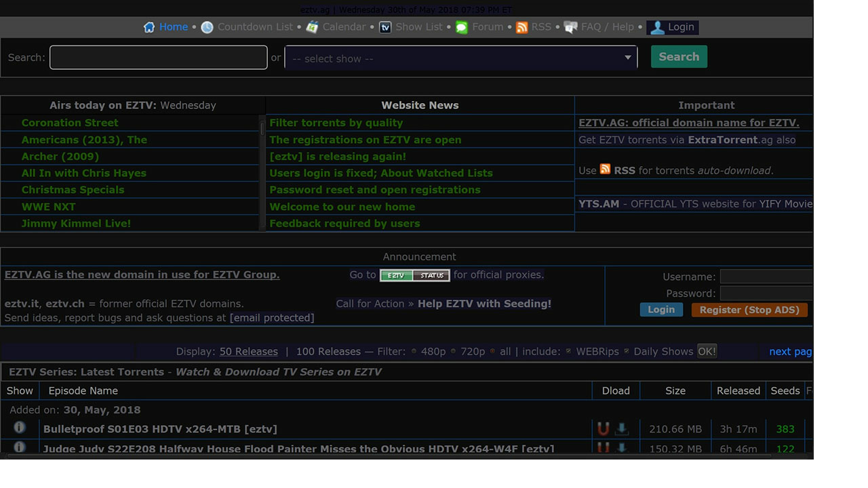Open Coronation Street show link
The width and height of the screenshot is (868, 488).
point(70,123)
